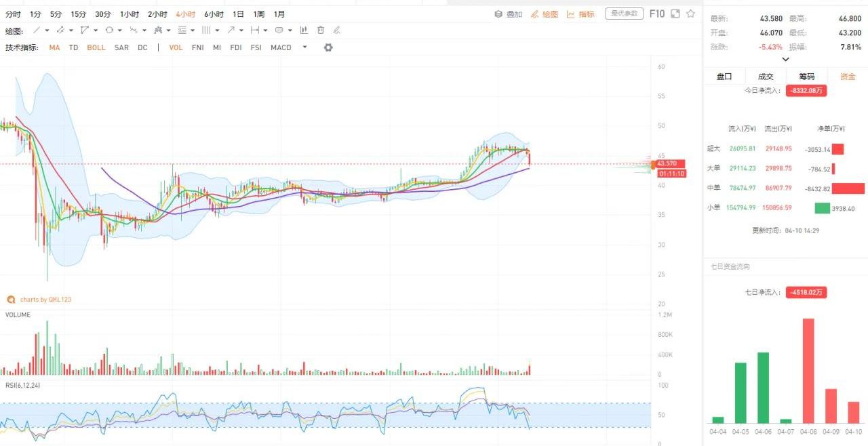Open indicator settings gear icon
This screenshot has height=446, width=868.
tap(328, 47)
